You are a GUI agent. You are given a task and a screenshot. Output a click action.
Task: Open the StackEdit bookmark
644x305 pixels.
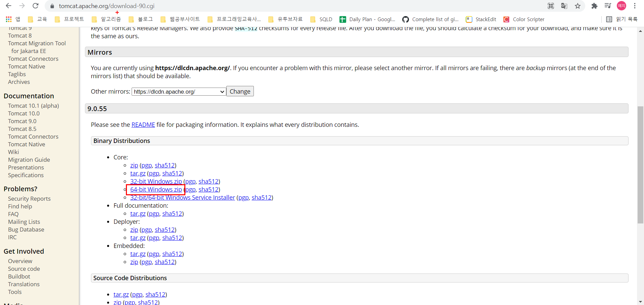coord(481,19)
